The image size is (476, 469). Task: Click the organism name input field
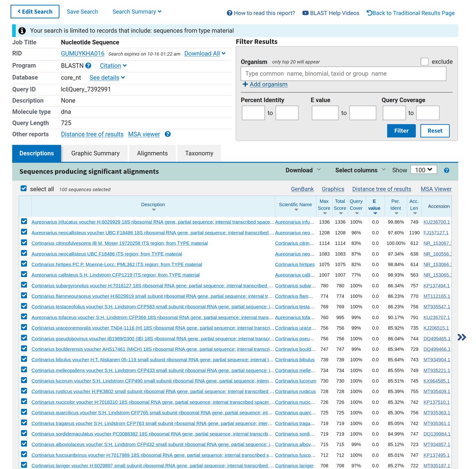pyautogui.click(x=343, y=73)
